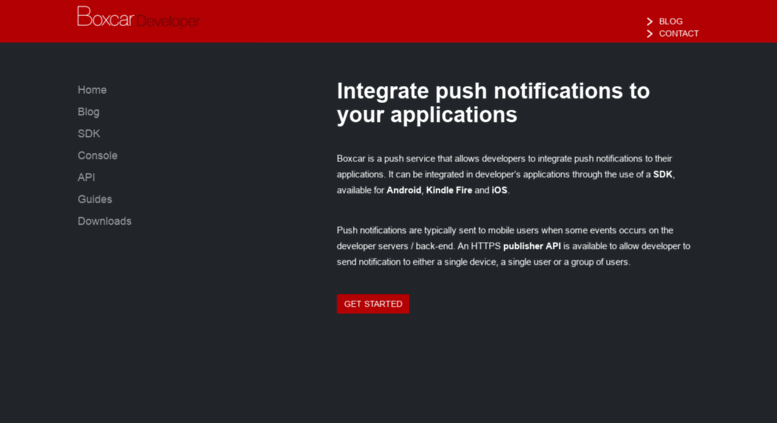777x423 pixels.
Task: Click the GET STARTED button
Action: (373, 304)
